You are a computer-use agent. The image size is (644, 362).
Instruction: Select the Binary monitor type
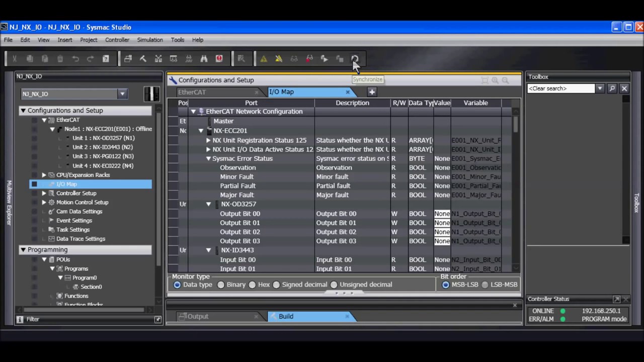point(221,285)
